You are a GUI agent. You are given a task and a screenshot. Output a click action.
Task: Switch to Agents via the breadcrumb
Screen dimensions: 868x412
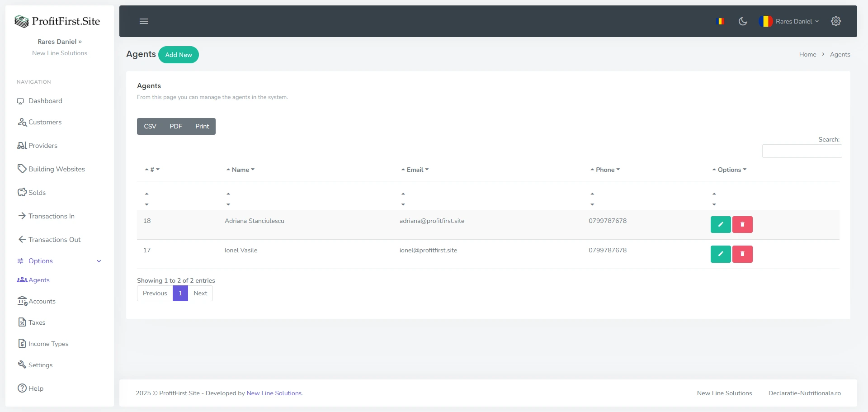click(840, 54)
